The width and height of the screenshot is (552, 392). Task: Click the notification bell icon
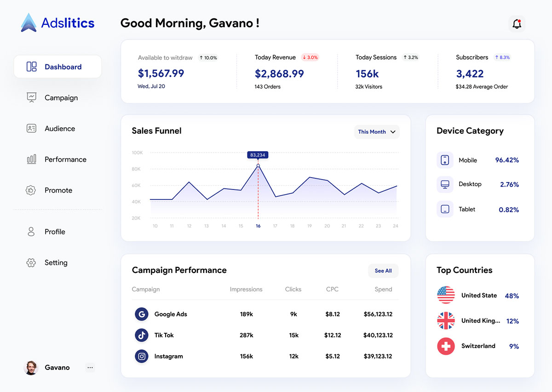(517, 24)
